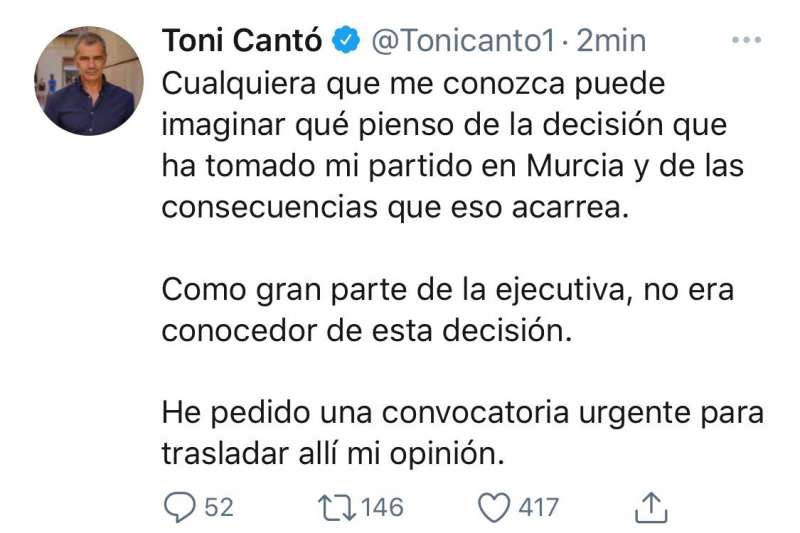Image resolution: width=800 pixels, height=533 pixels.
Task: Click the word consecuencias in the tweet
Action: click(x=270, y=207)
